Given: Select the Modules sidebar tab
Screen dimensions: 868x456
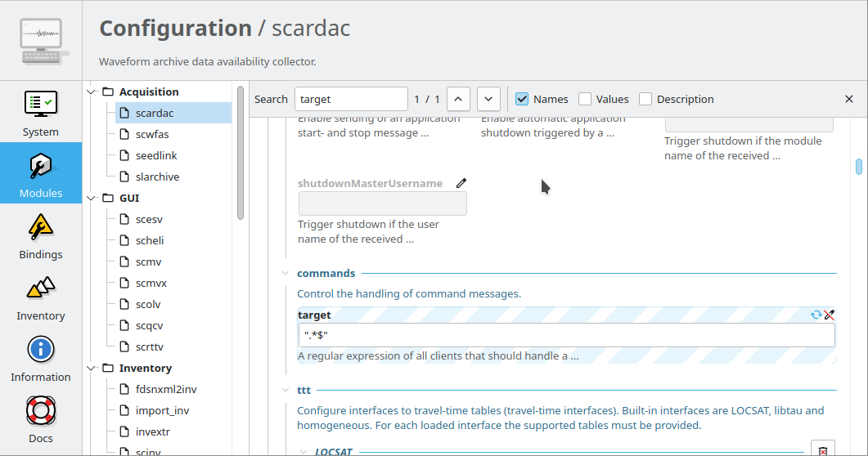Looking at the screenshot, I should tap(40, 173).
